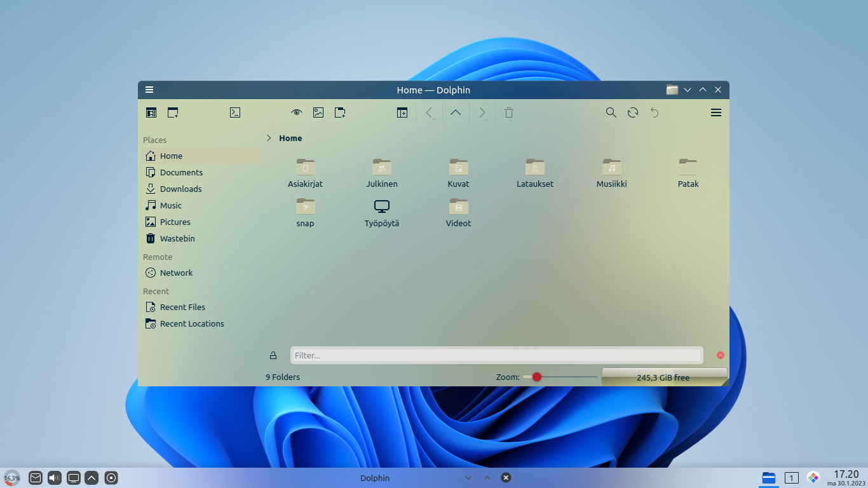Click the undo arrow icon
Screen dimensions: 868x488
point(654,112)
